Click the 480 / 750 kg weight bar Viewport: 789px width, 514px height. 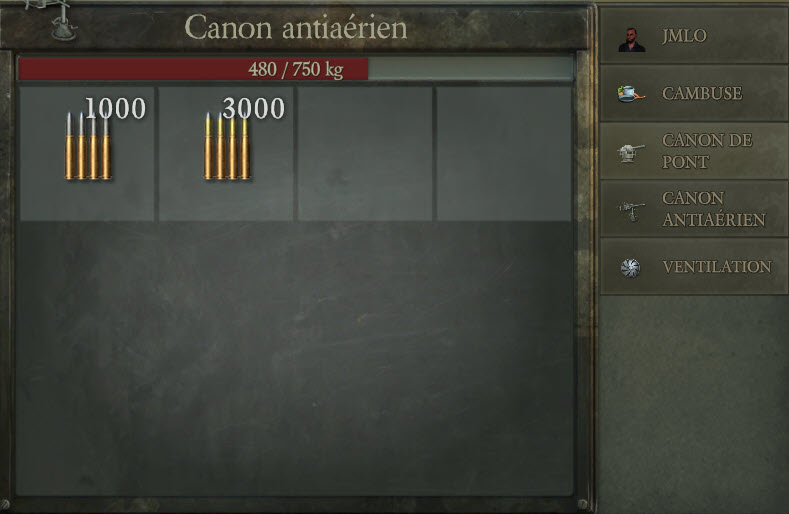pos(295,68)
